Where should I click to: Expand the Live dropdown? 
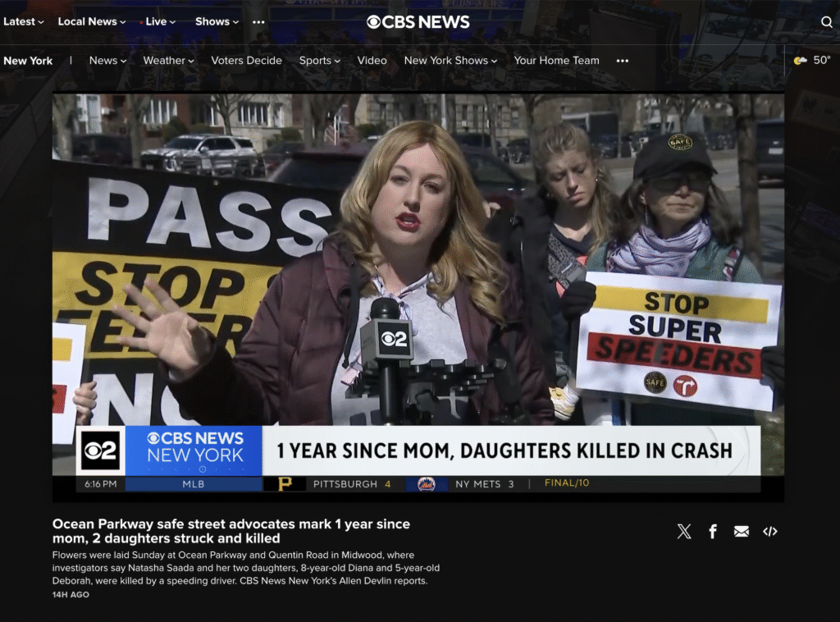pyautogui.click(x=159, y=22)
